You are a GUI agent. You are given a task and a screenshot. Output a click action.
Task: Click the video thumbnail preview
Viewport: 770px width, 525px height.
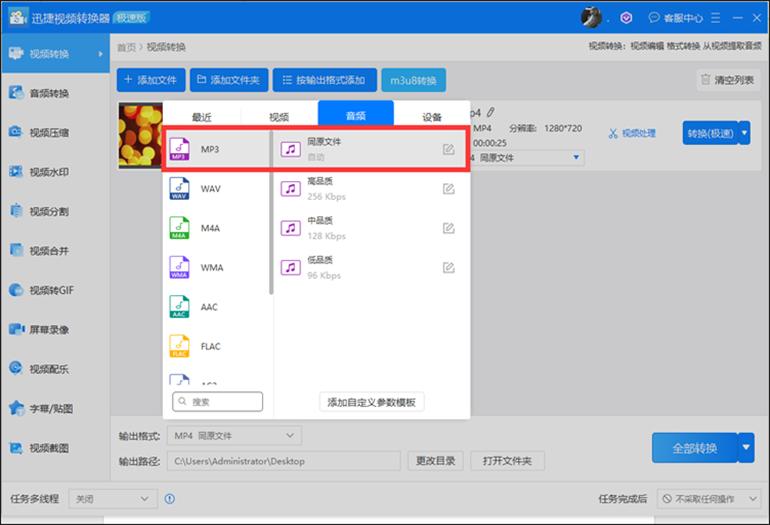140,136
